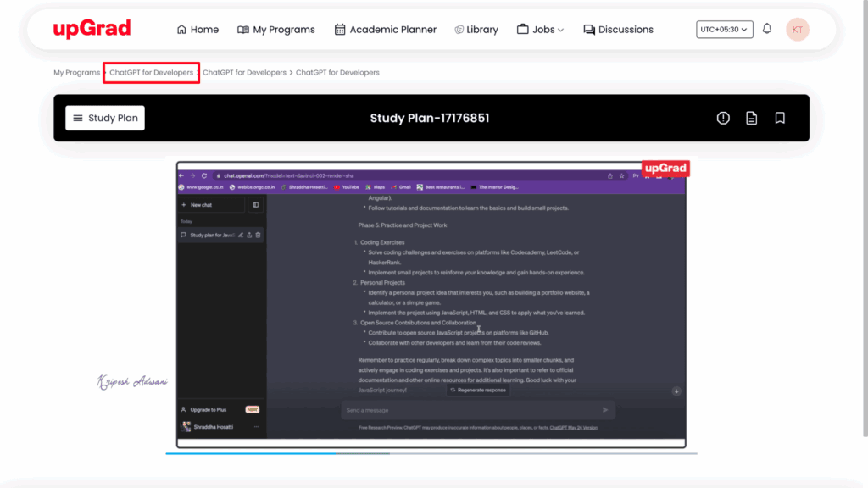This screenshot has width=868, height=488.
Task: Click the Send a message field
Action: click(470, 410)
